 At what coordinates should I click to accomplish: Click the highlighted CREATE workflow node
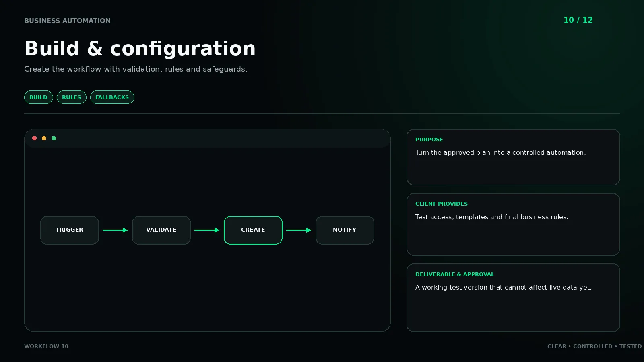[253, 230]
